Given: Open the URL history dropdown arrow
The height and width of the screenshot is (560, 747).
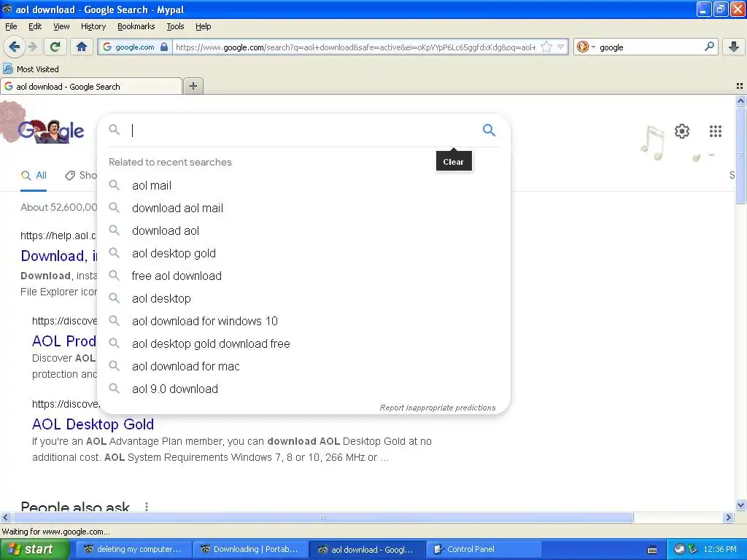Looking at the screenshot, I should tap(561, 47).
